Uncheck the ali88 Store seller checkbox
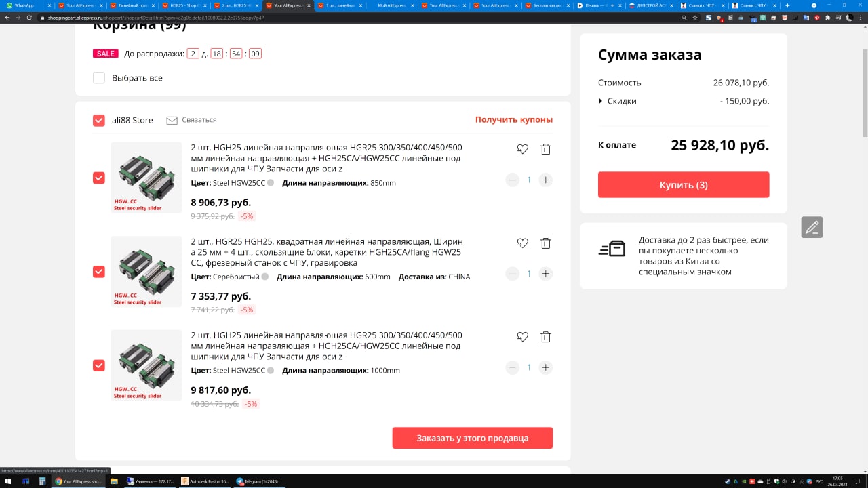The image size is (868, 488). coord(99,120)
